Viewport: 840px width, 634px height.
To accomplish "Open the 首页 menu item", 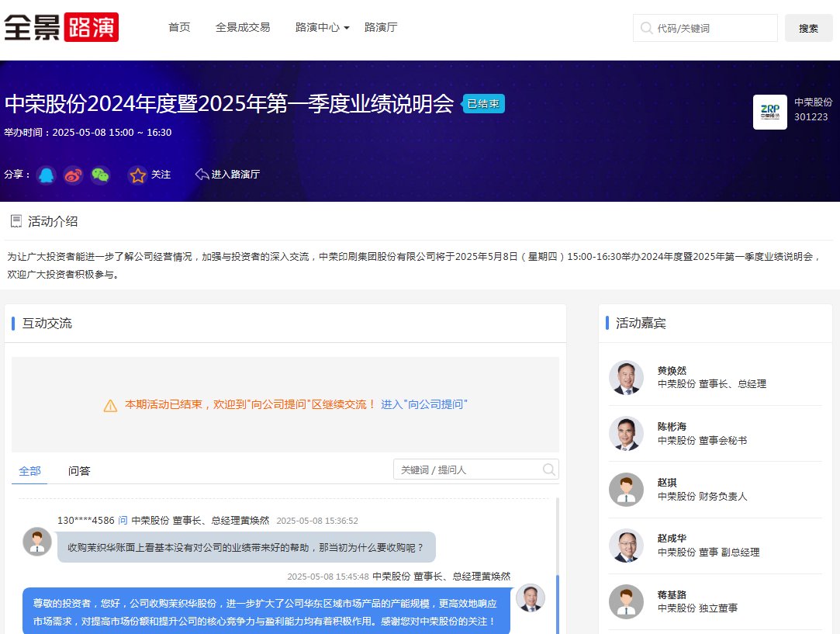I will click(x=179, y=26).
